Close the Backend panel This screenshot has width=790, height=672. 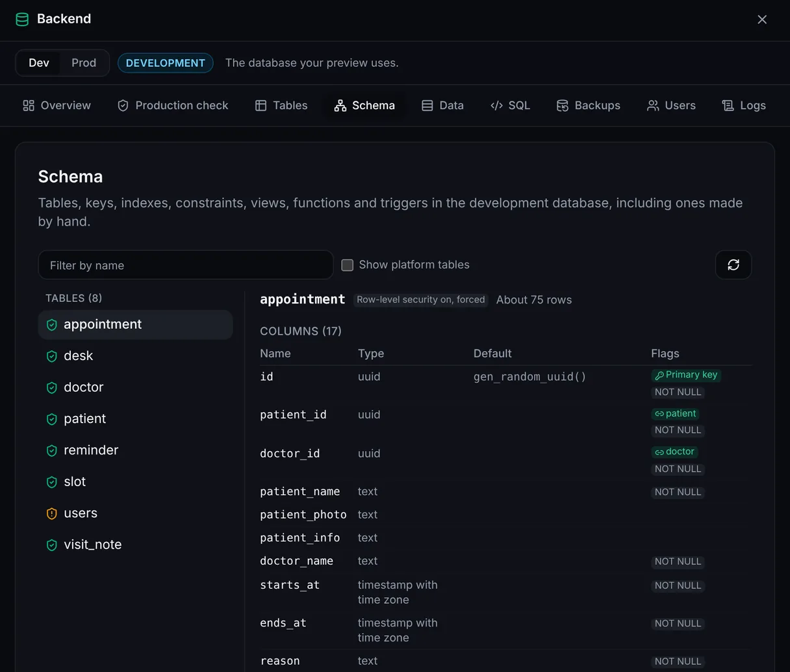pyautogui.click(x=762, y=19)
